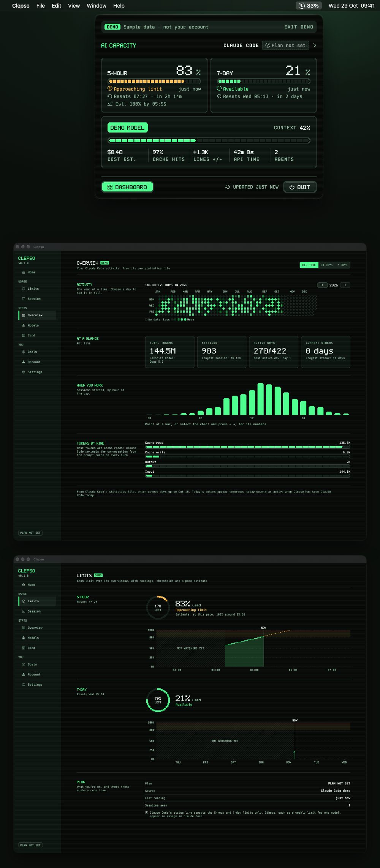Click PLAN NOT SET badge in Overview window

30,533
